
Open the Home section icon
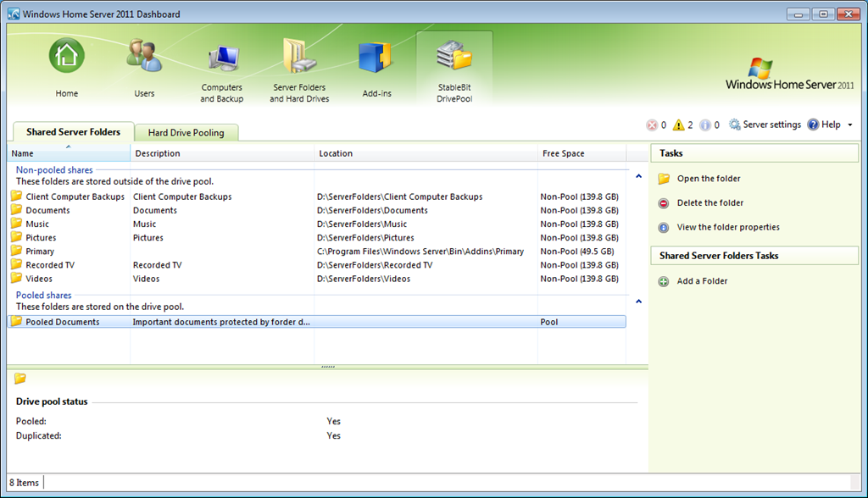tap(66, 56)
